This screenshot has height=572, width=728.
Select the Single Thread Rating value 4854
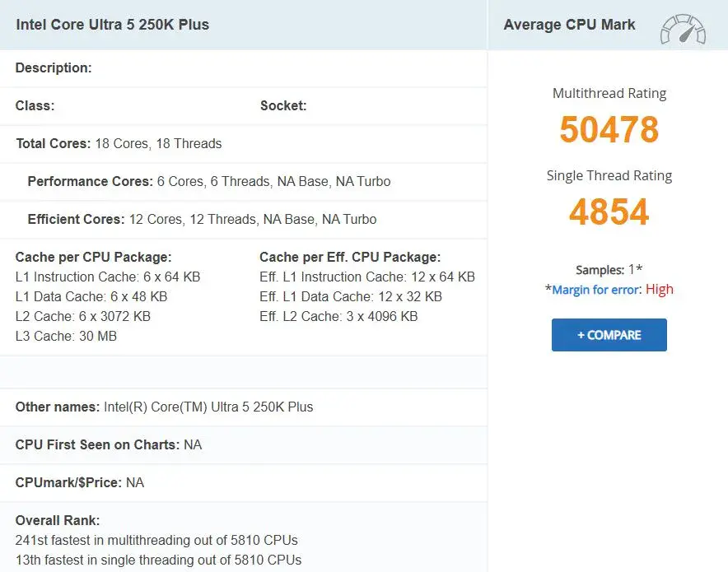pyautogui.click(x=609, y=212)
